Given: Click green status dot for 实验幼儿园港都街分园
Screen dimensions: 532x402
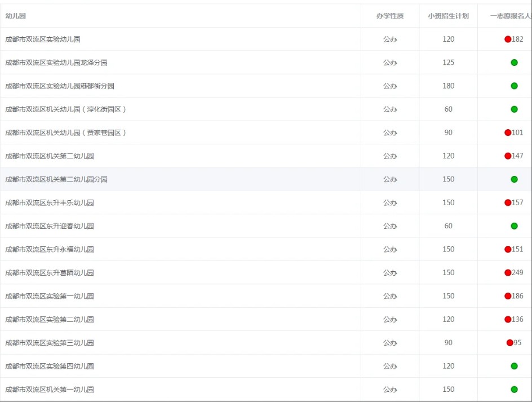Looking at the screenshot, I should pos(514,86).
